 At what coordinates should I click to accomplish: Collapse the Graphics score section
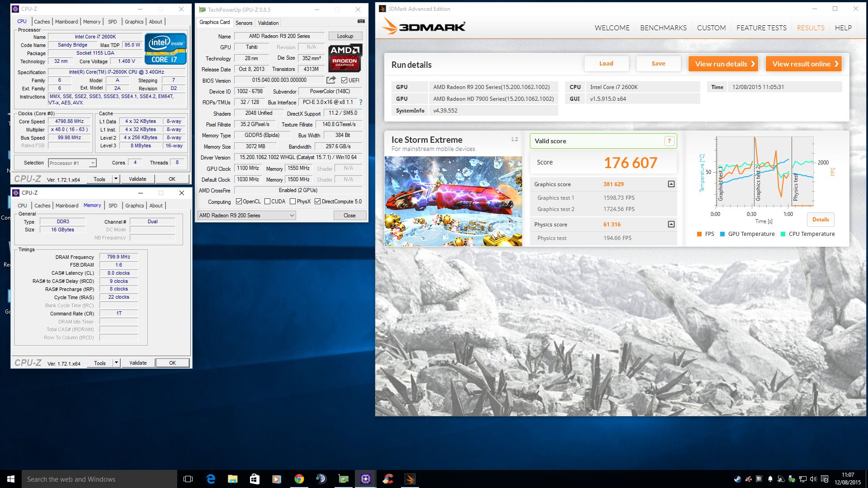tap(671, 184)
